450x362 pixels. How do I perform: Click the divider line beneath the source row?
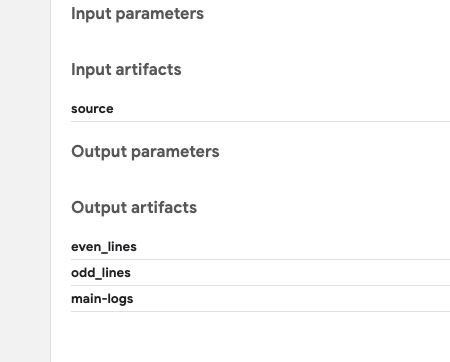point(260,122)
